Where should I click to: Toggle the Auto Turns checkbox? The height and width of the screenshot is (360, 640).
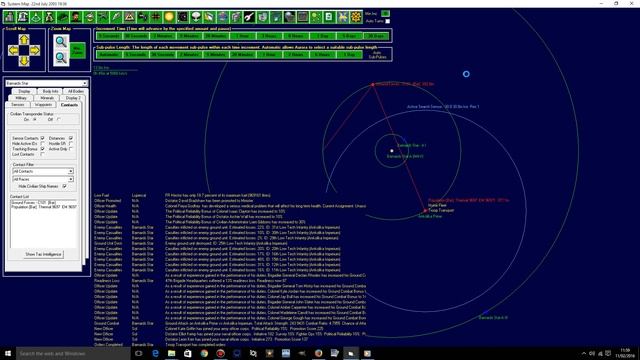click(x=387, y=21)
